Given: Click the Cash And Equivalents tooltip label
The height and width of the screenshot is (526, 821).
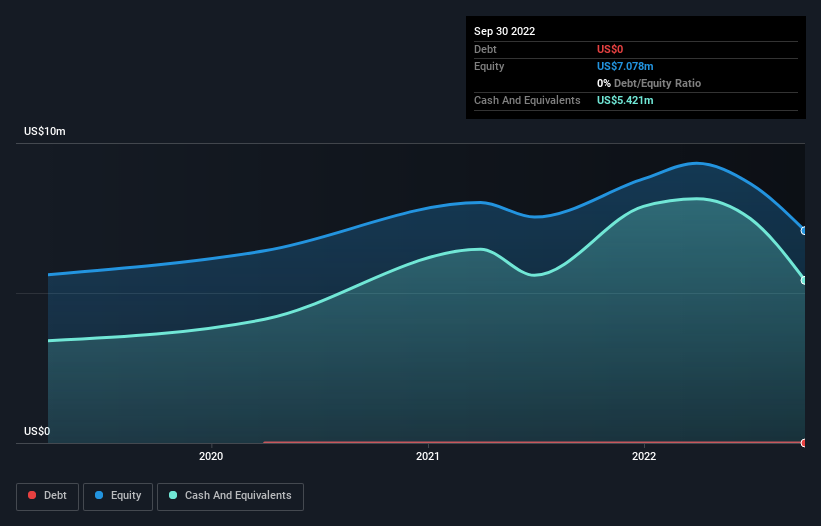Looking at the screenshot, I should pyautogui.click(x=527, y=100).
